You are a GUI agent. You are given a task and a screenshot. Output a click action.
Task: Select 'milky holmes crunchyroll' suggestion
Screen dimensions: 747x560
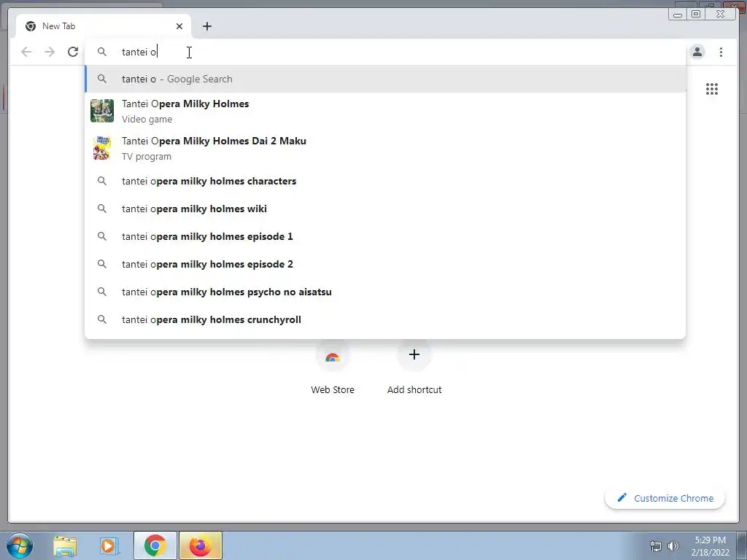tap(385, 319)
